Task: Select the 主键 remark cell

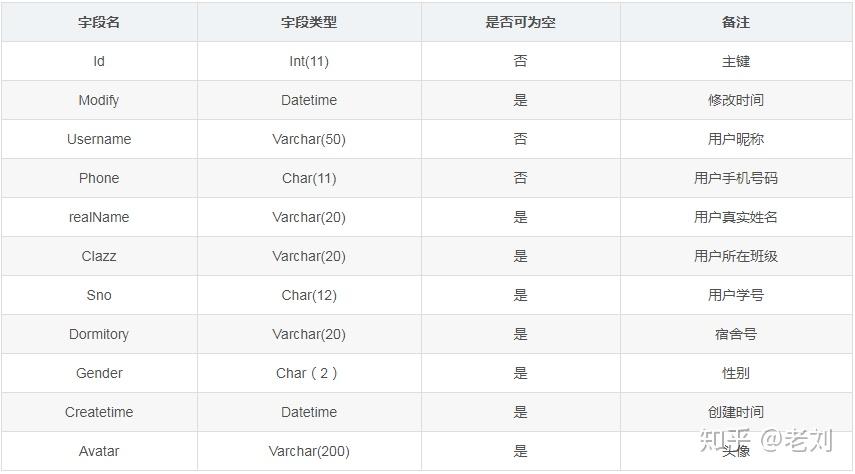Action: 736,61
